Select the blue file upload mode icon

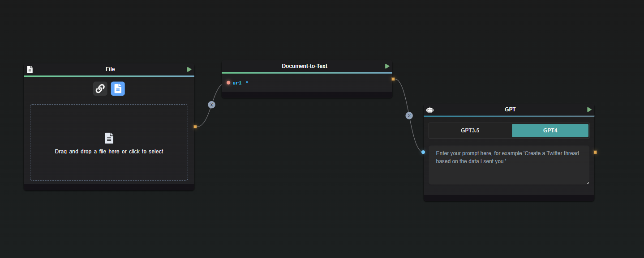[x=118, y=89]
